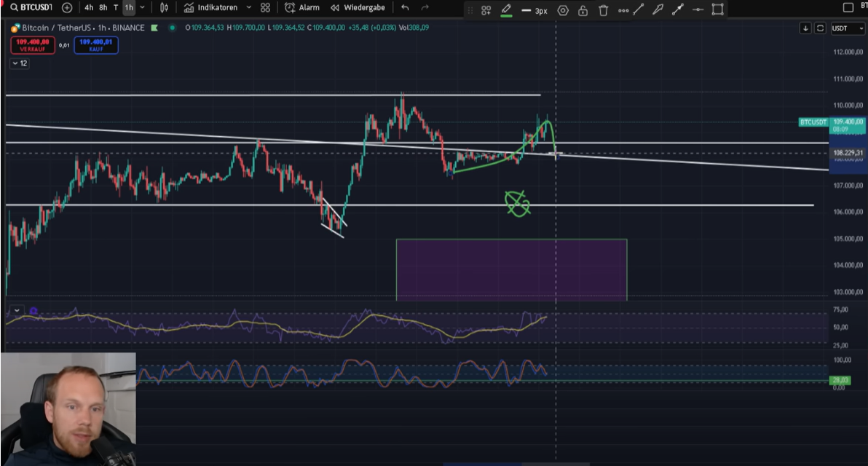Open the Indikatoren menu
This screenshot has height=466, width=868.
(211, 8)
